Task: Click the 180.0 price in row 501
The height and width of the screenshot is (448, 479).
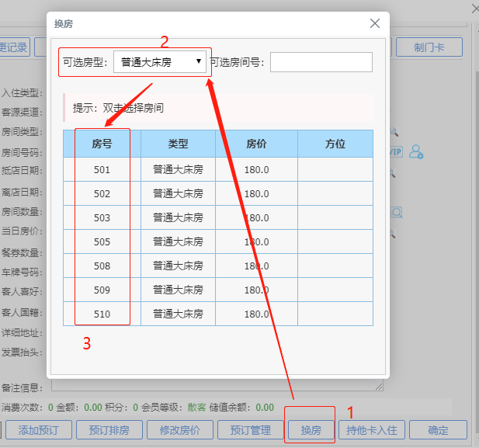Action: 257,169
